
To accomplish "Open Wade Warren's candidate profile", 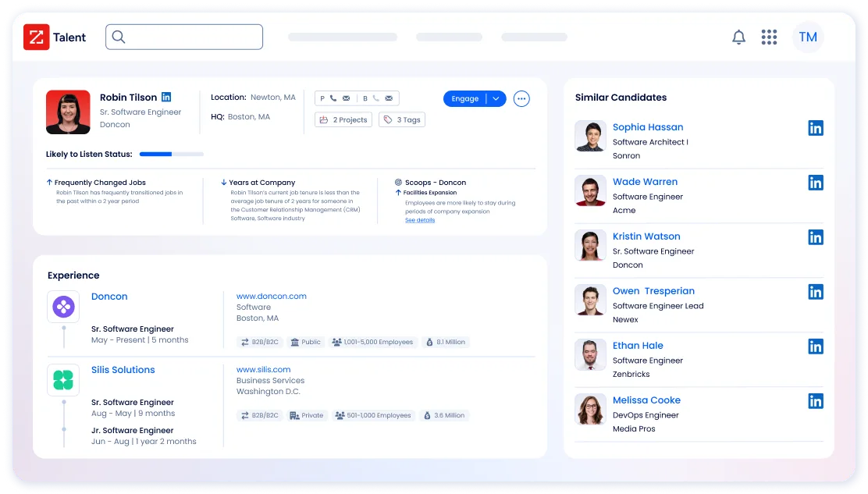I will 645,182.
